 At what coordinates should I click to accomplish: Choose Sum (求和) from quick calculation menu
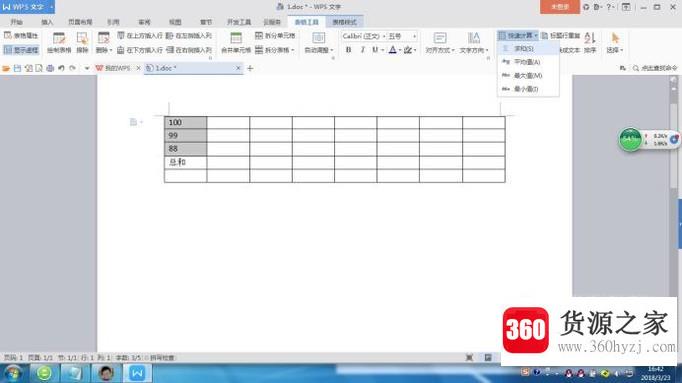click(x=528, y=49)
